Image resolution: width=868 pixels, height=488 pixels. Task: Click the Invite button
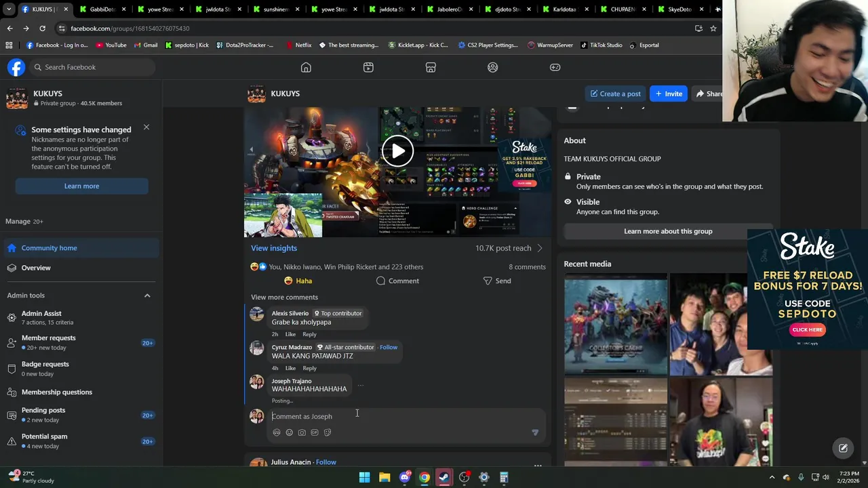point(668,94)
